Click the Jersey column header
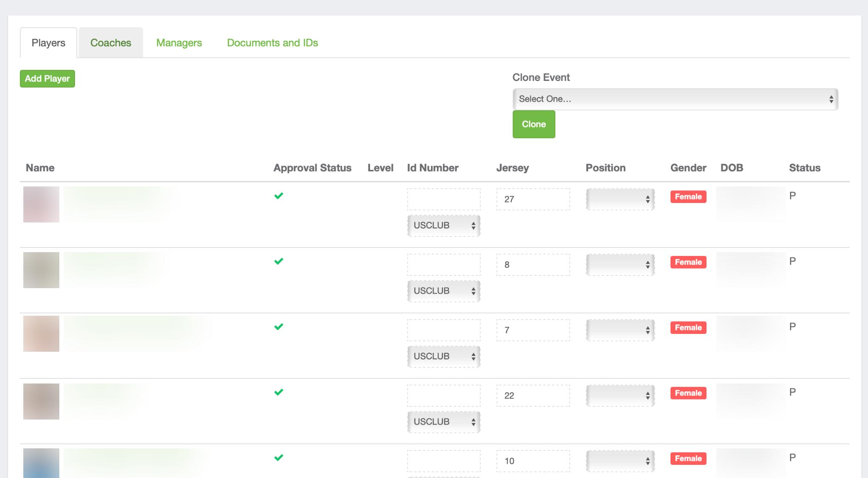The height and width of the screenshot is (478, 868). click(512, 168)
